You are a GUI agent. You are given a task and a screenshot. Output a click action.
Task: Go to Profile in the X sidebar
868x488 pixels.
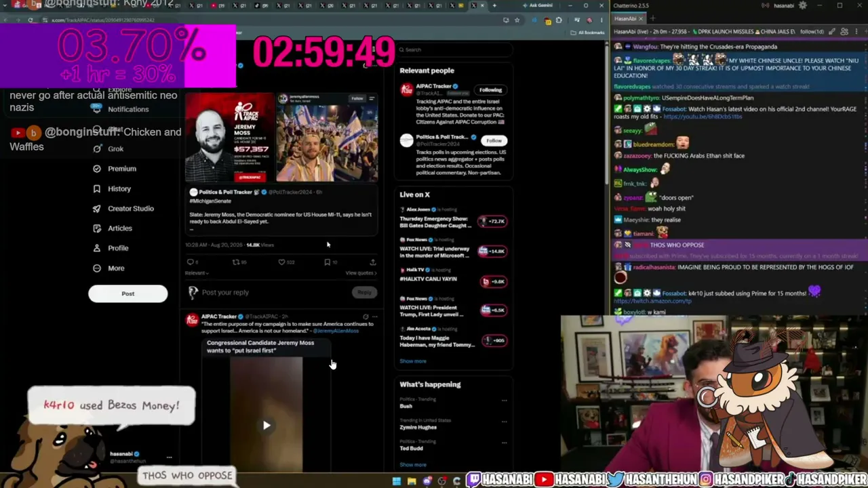pos(111,248)
